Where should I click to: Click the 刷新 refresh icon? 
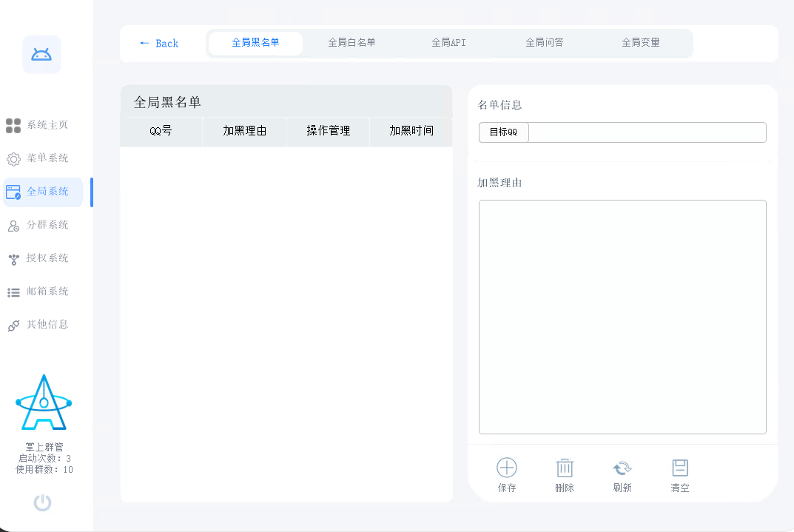click(622, 474)
